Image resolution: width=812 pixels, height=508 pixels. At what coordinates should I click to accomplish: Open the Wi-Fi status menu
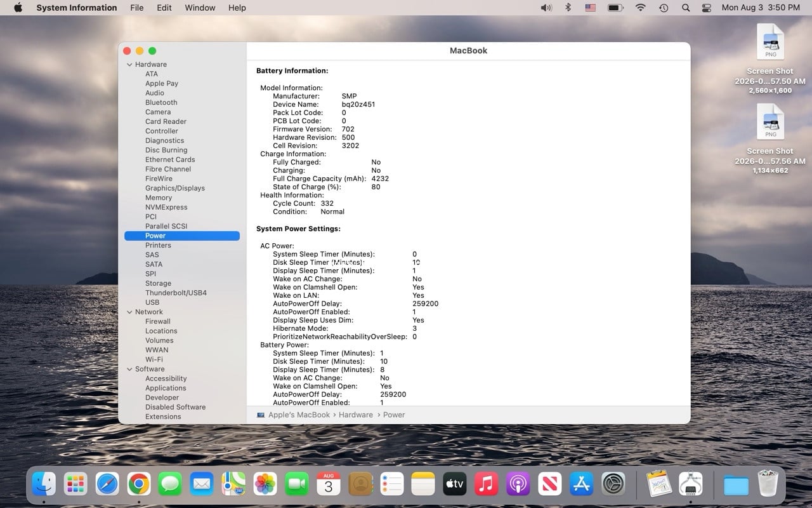pyautogui.click(x=641, y=8)
